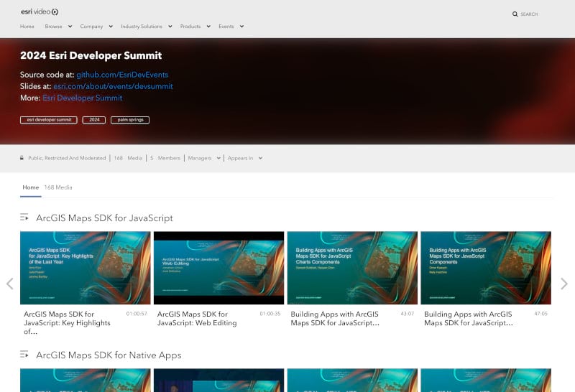Viewport: 575px width, 392px height.
Task: Click the 'esri developer summit' tag
Action: pos(49,120)
